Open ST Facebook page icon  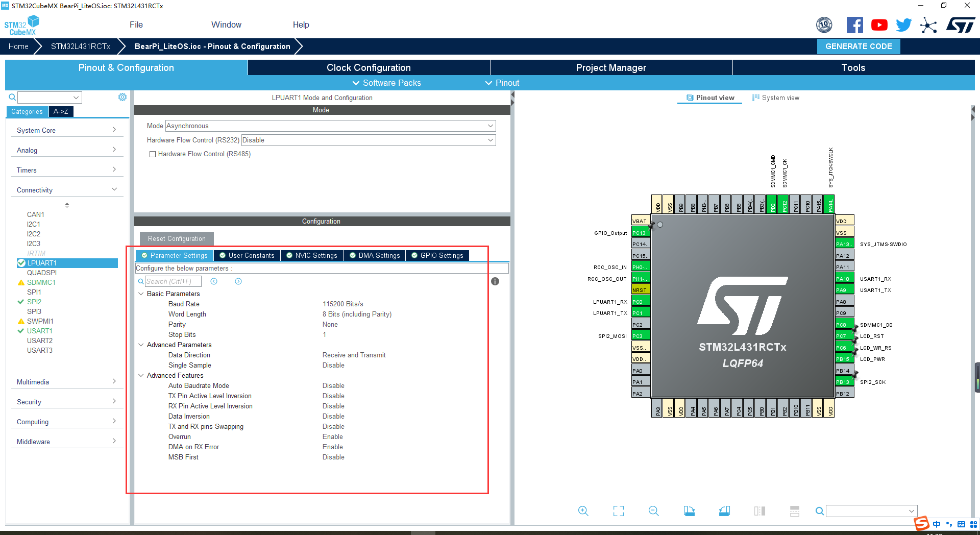(x=855, y=25)
